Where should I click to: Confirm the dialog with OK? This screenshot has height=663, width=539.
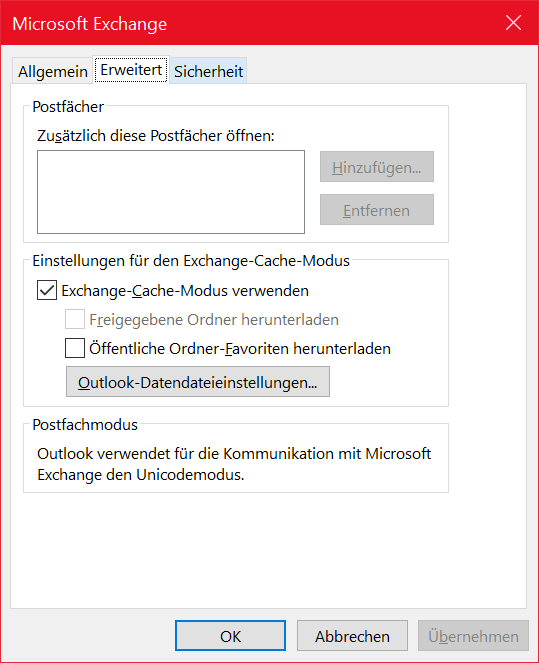coord(230,636)
